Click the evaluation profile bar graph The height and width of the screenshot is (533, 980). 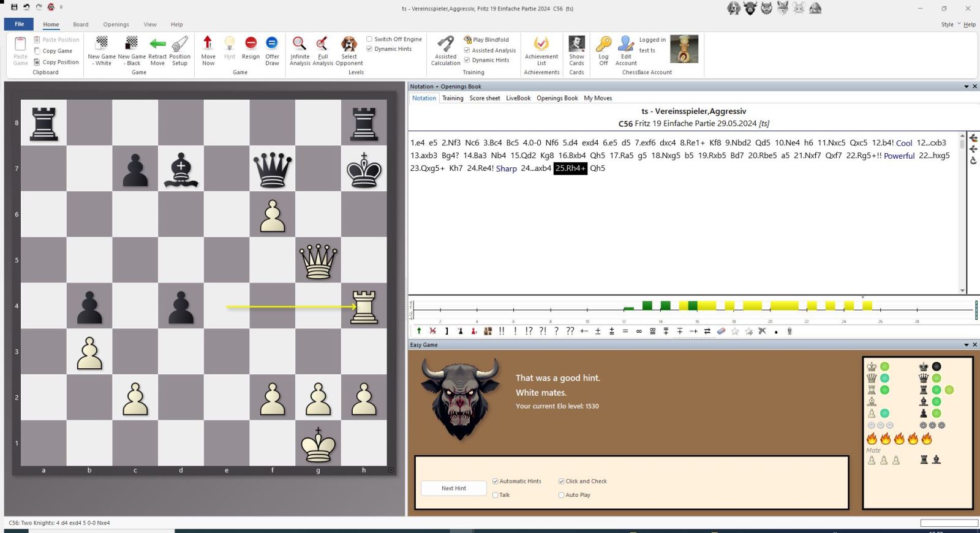click(692, 308)
